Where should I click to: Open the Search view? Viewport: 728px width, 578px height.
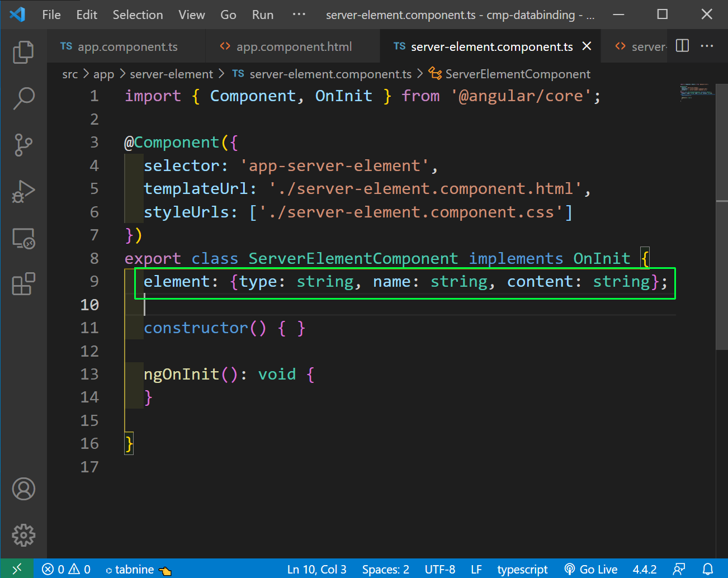pos(23,98)
